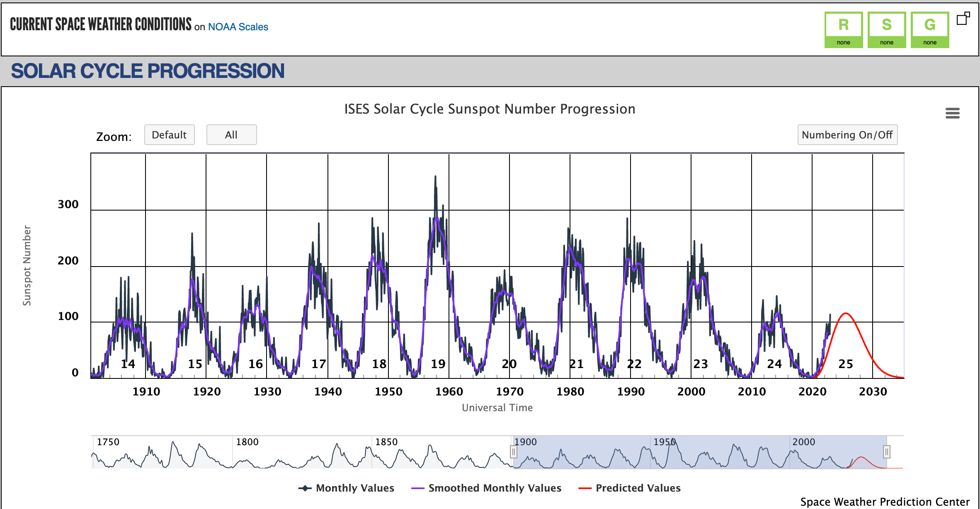Click the 1990 x-axis label
The image size is (980, 509).
point(631,392)
